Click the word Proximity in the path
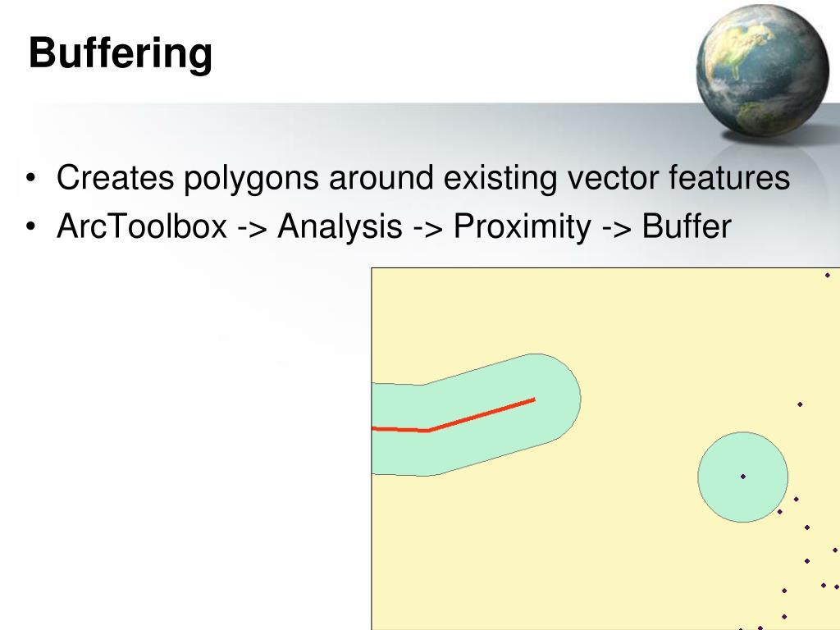 (521, 226)
